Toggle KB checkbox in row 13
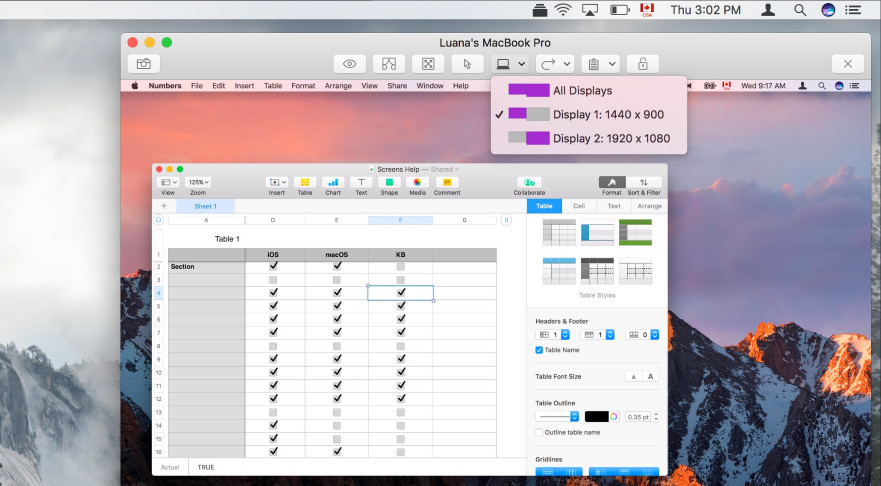 pyautogui.click(x=401, y=412)
